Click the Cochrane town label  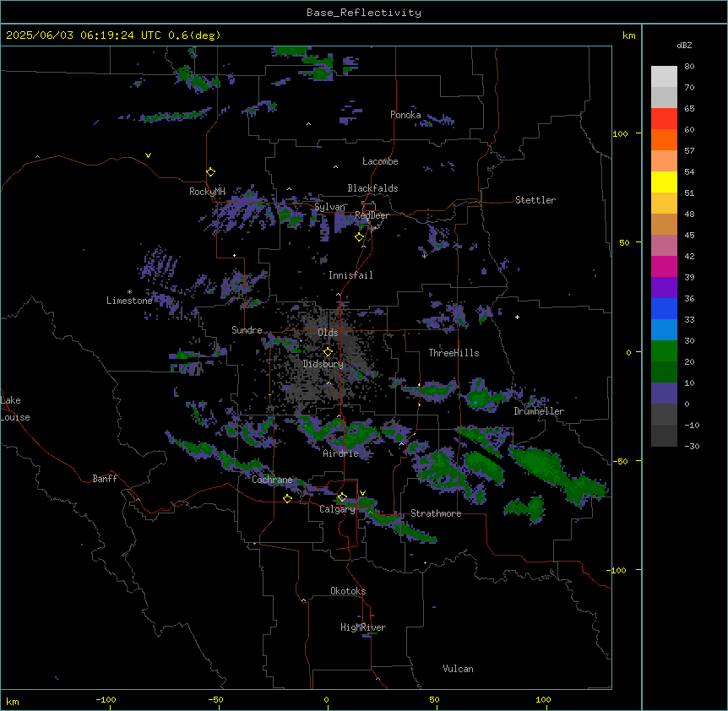click(272, 480)
